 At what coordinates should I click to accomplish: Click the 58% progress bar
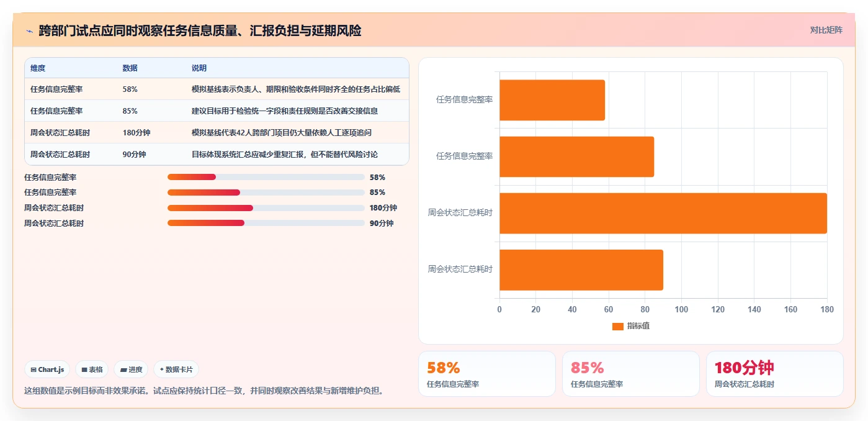click(266, 177)
